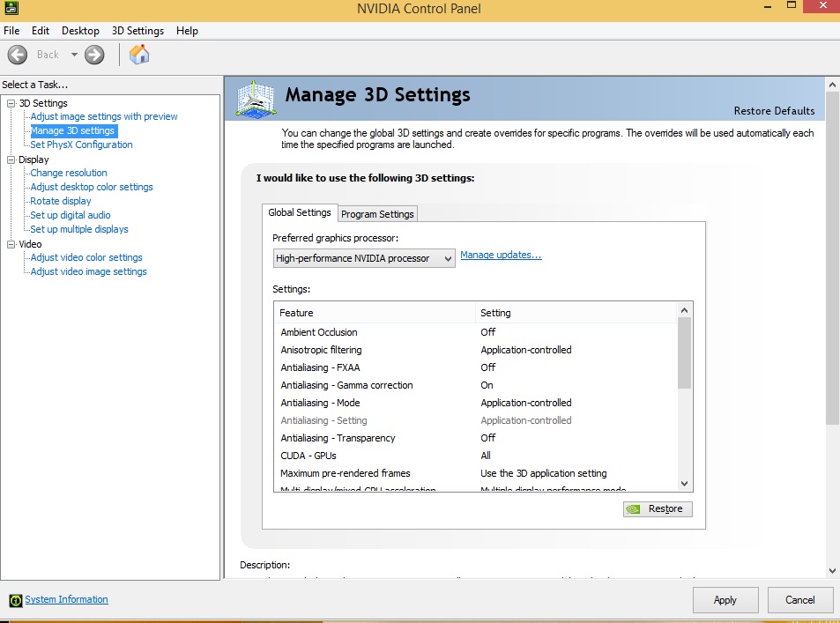
Task: Click the Back arrow icon
Action: click(17, 55)
